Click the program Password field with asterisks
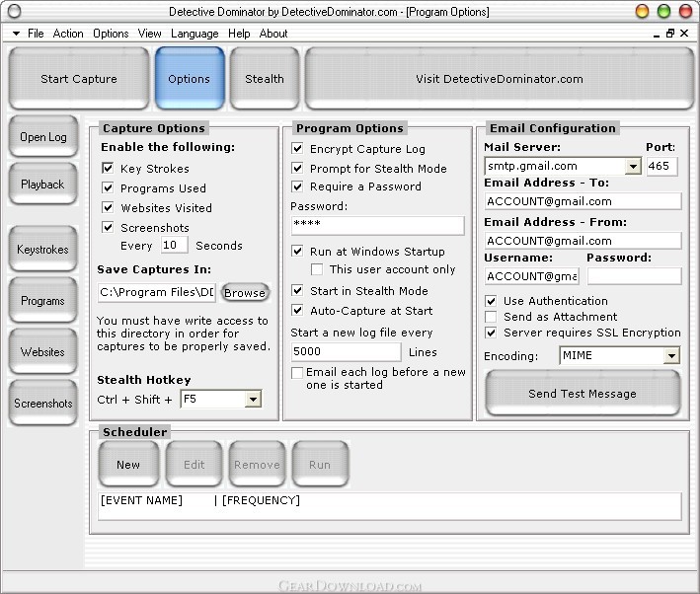This screenshot has width=700, height=594. (x=378, y=225)
